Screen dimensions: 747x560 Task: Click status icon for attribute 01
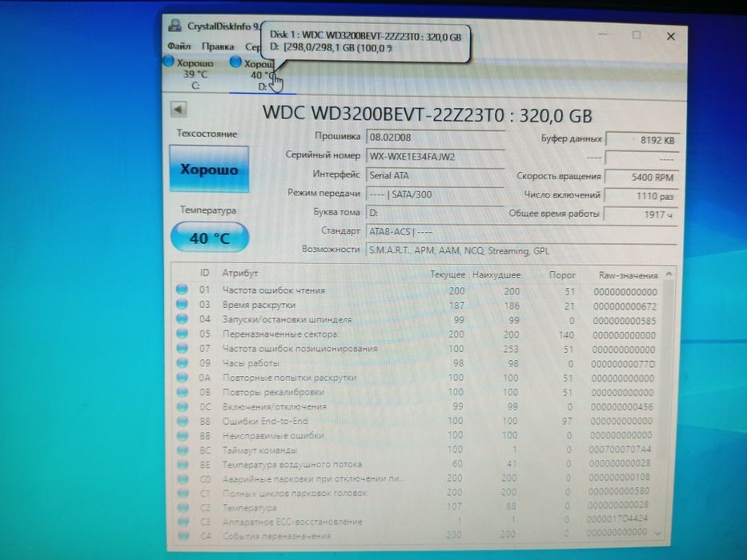tap(182, 289)
